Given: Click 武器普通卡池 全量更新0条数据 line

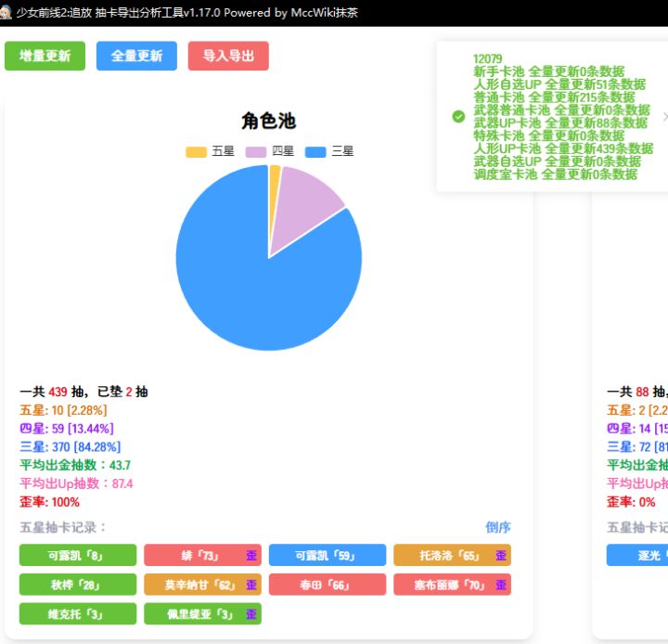Looking at the screenshot, I should click(x=562, y=109).
